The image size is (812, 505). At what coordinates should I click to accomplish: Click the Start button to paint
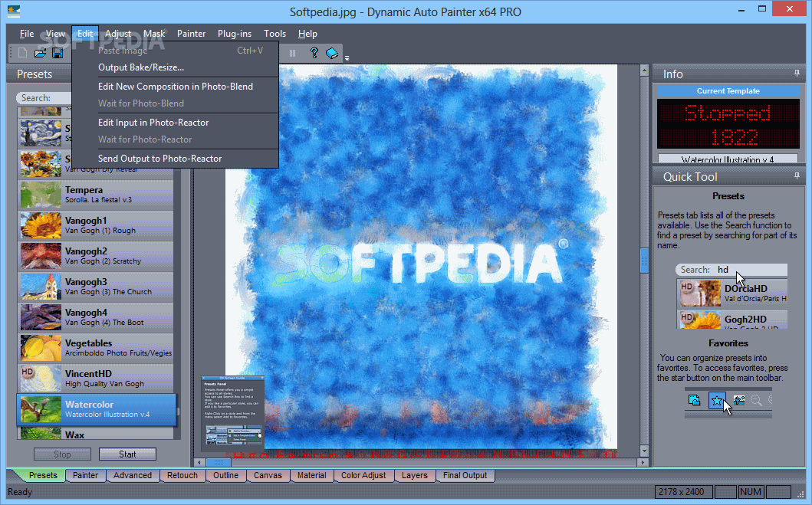pos(127,454)
